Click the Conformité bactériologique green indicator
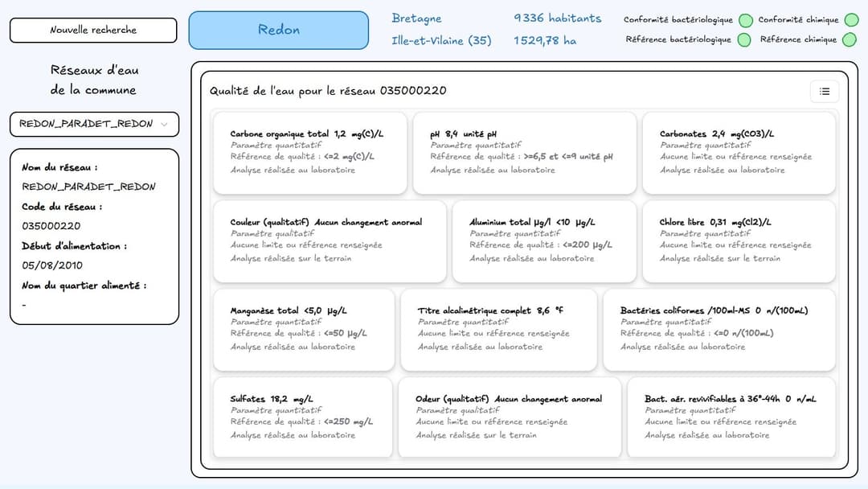Viewport: 868px width, 489px height. point(745,20)
